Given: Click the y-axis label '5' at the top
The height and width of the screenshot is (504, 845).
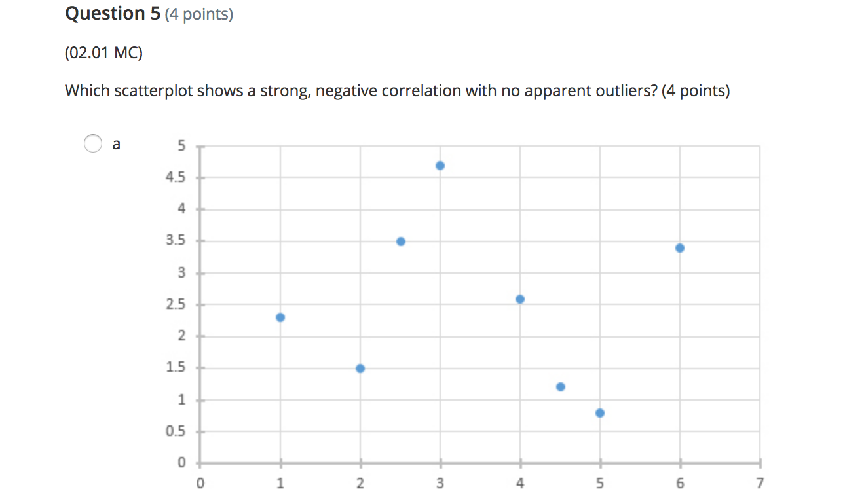Looking at the screenshot, I should pos(183,145).
